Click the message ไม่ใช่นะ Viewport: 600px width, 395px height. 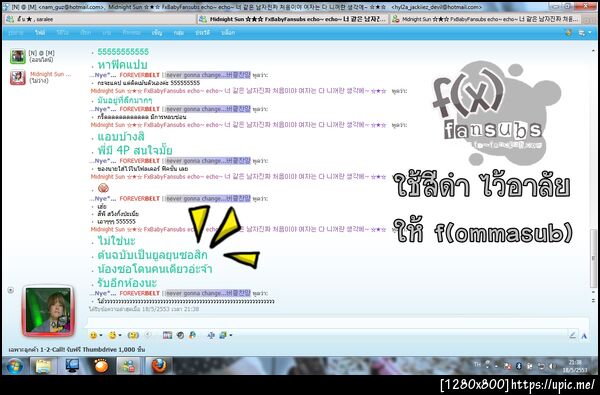(x=116, y=241)
